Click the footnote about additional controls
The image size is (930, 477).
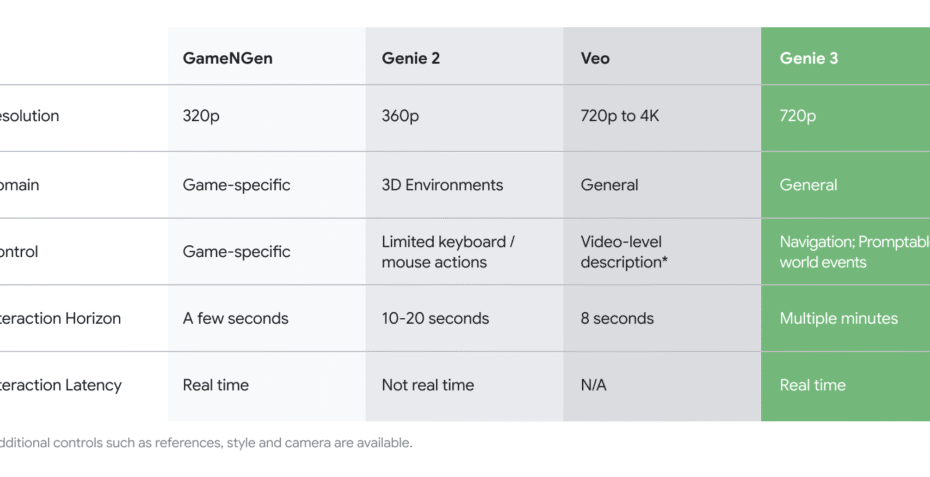click(205, 443)
